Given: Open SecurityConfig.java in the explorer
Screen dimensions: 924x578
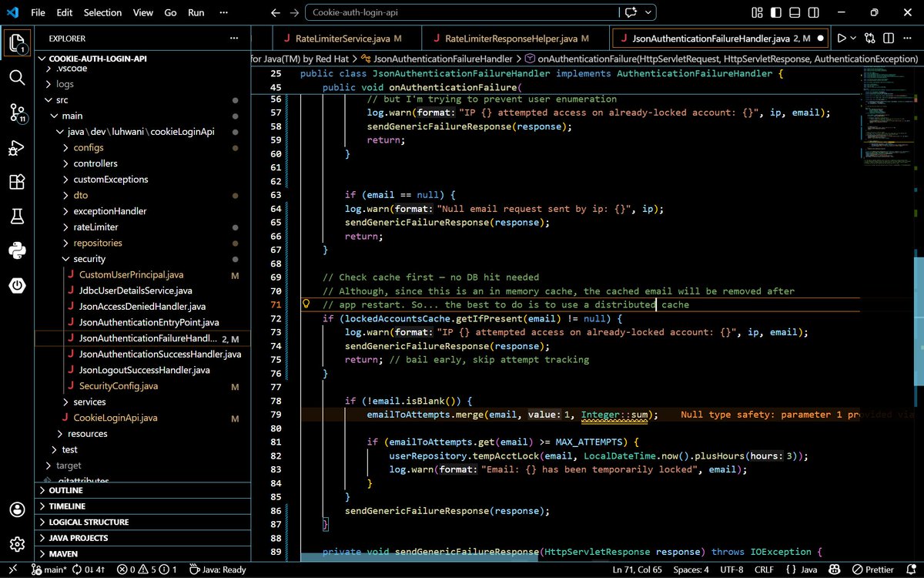Looking at the screenshot, I should [x=118, y=386].
